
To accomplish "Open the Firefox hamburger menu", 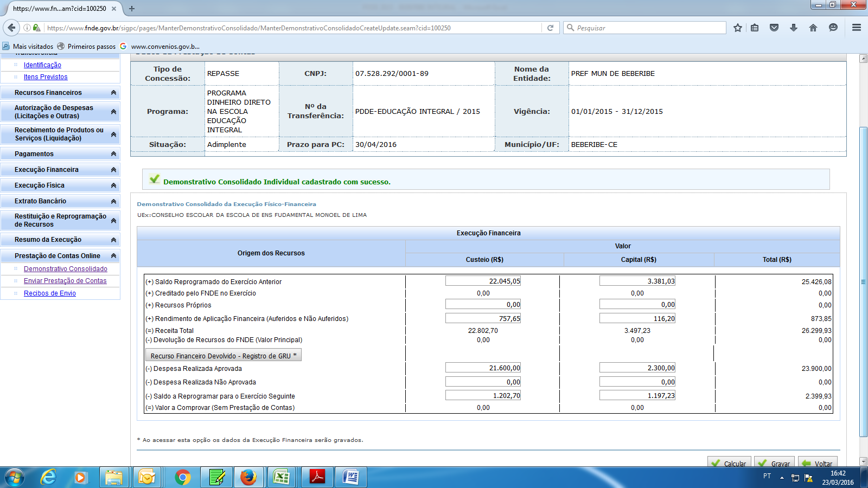I will pyautogui.click(x=857, y=28).
